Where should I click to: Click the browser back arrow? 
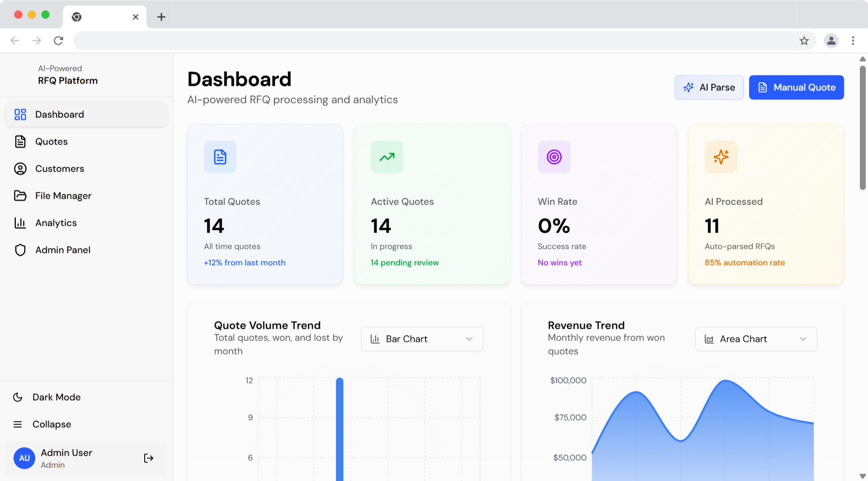[x=15, y=41]
